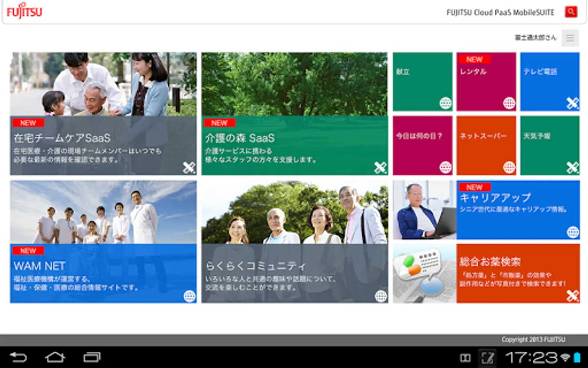Click the NEW badge on 在宅チームケアSaaS
588x368 pixels.
pos(28,123)
